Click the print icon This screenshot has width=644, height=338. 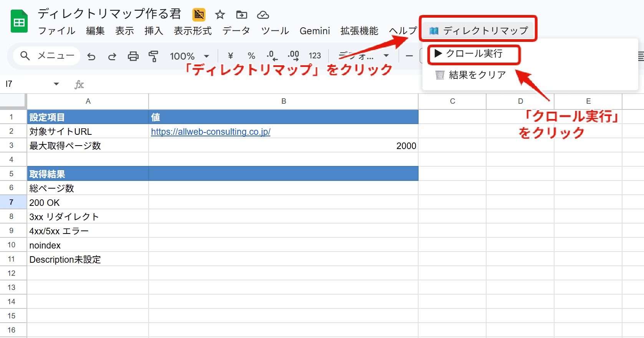[x=133, y=56]
